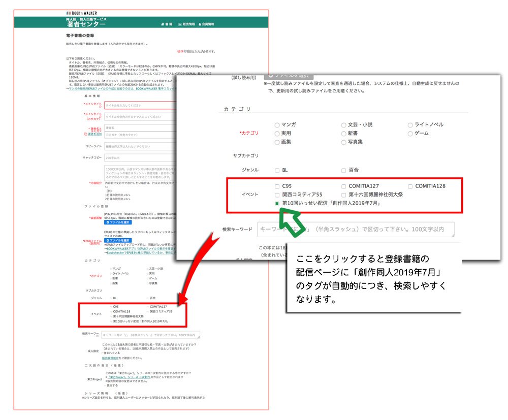Select ライトノベル radio in enlarged panel

coord(410,125)
